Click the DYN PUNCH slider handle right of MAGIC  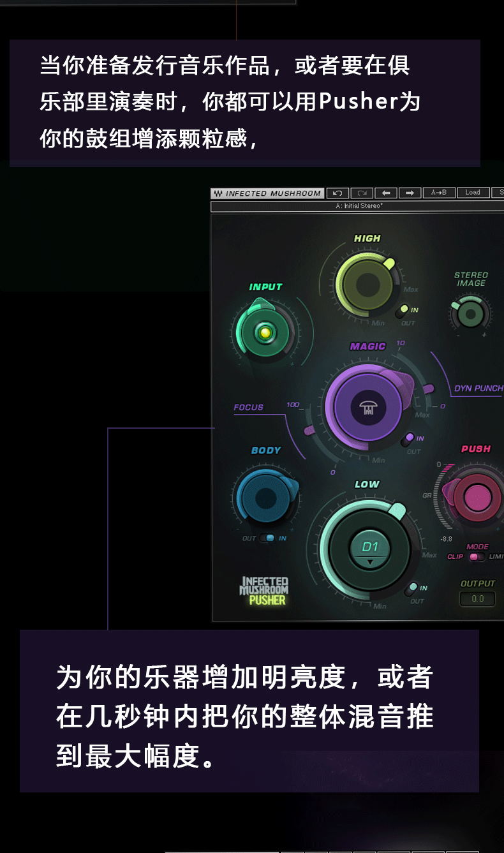[x=429, y=387]
